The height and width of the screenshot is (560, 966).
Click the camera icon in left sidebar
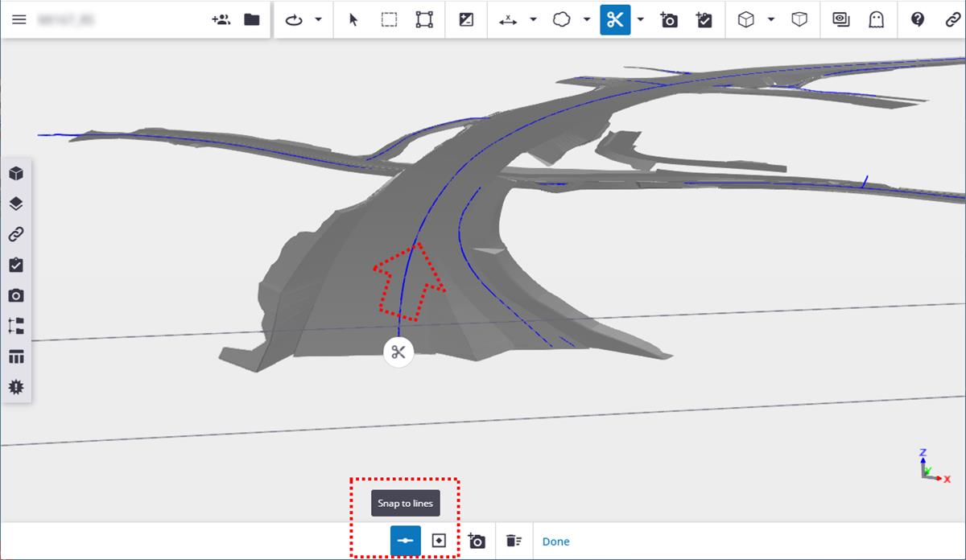[x=14, y=295]
